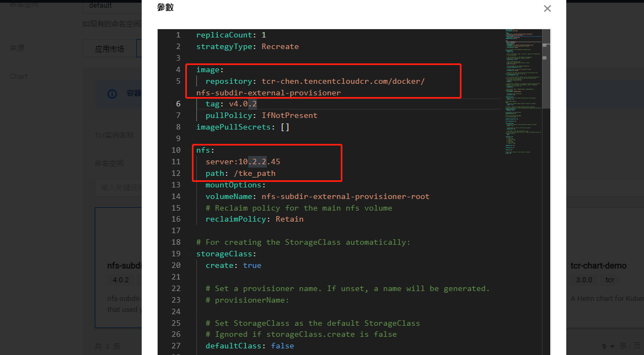This screenshot has width=644, height=355.
Task: Click the nfs server address line
Action: click(x=243, y=162)
